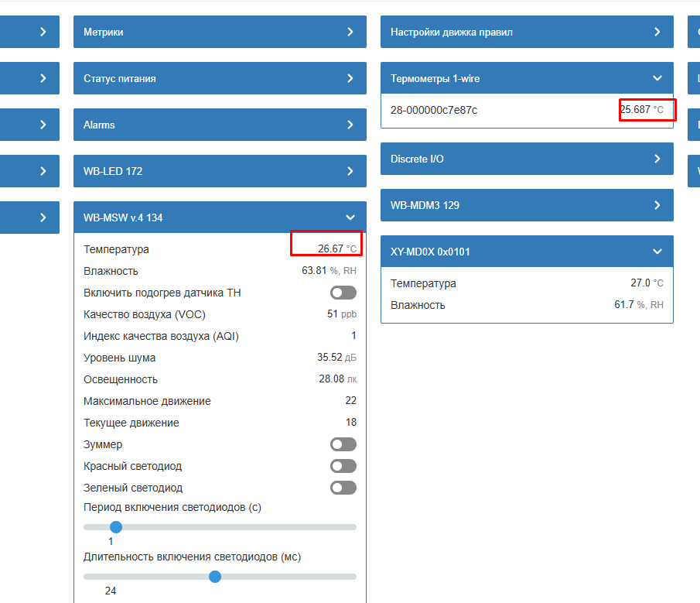This screenshot has width=700, height=603.
Task: Click chevron icon on Alarms panel
Action: (x=350, y=125)
